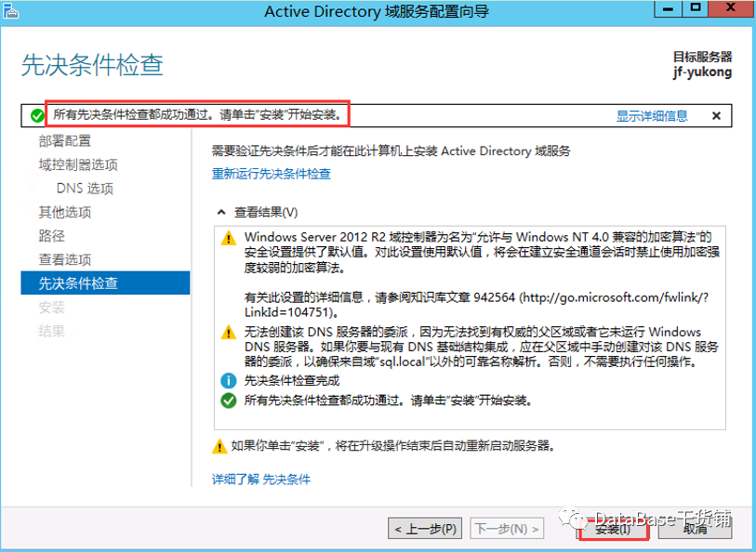Click warning icon beside Windows Server 2012 R2 message
Image resolution: width=756 pixels, height=552 pixels.
click(x=228, y=238)
